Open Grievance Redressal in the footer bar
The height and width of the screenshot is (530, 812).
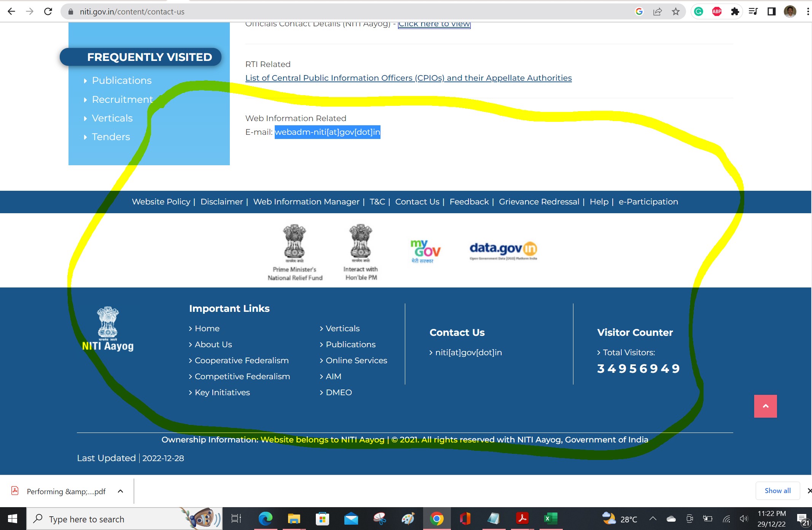[539, 202]
